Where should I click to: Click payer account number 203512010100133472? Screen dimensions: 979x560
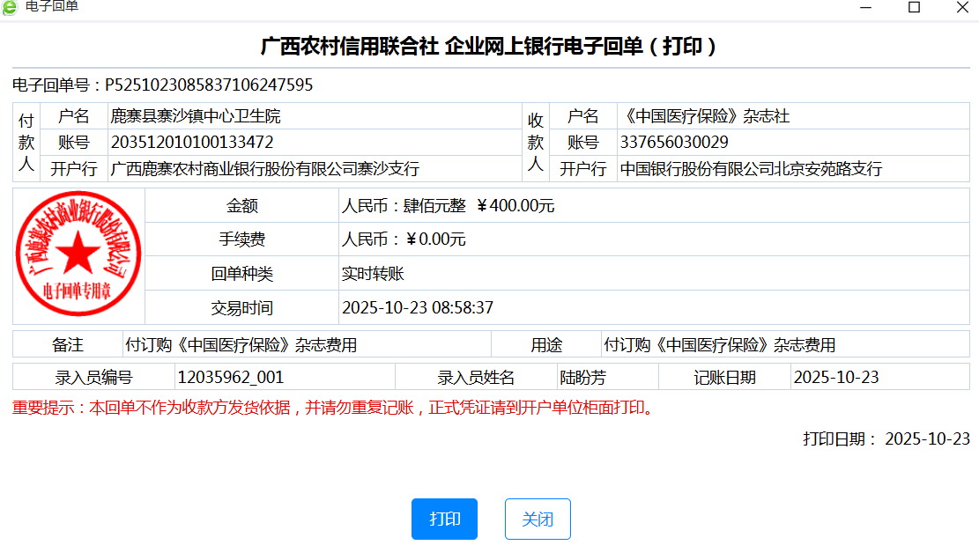(191, 143)
